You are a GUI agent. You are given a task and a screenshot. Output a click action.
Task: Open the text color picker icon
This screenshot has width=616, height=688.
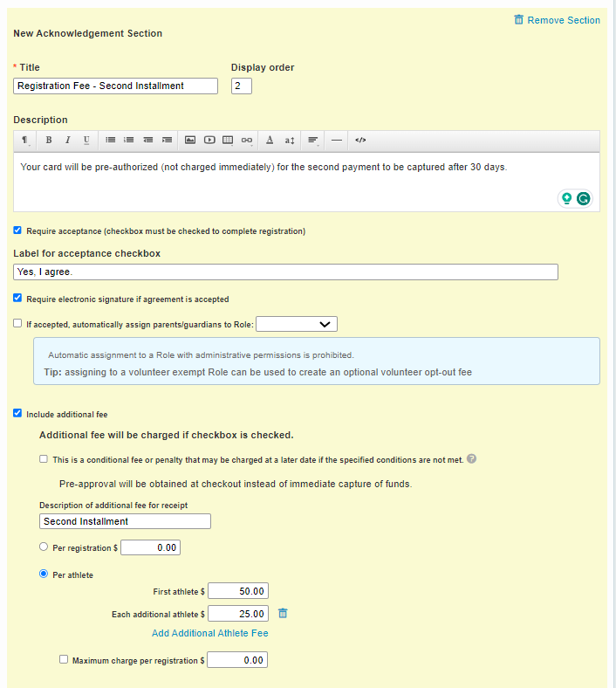pyautogui.click(x=270, y=140)
